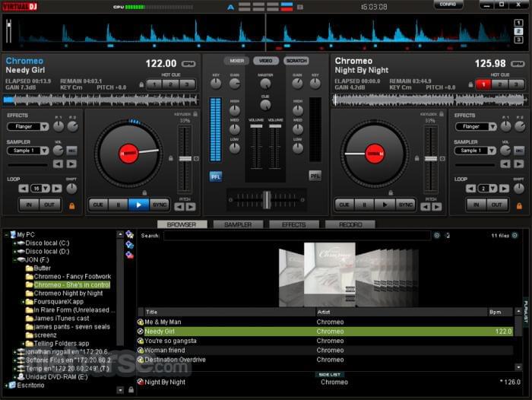
Task: Play right deck sampler sample
Action: click(x=519, y=164)
